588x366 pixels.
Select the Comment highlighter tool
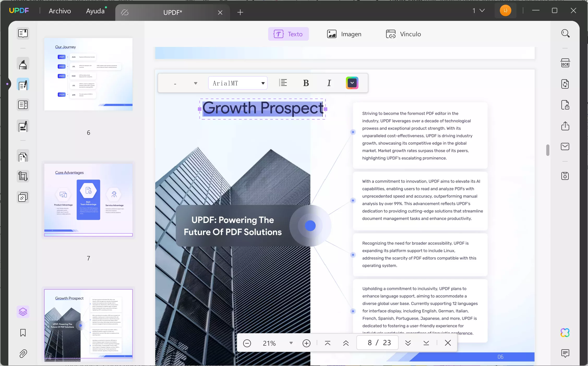(23, 64)
